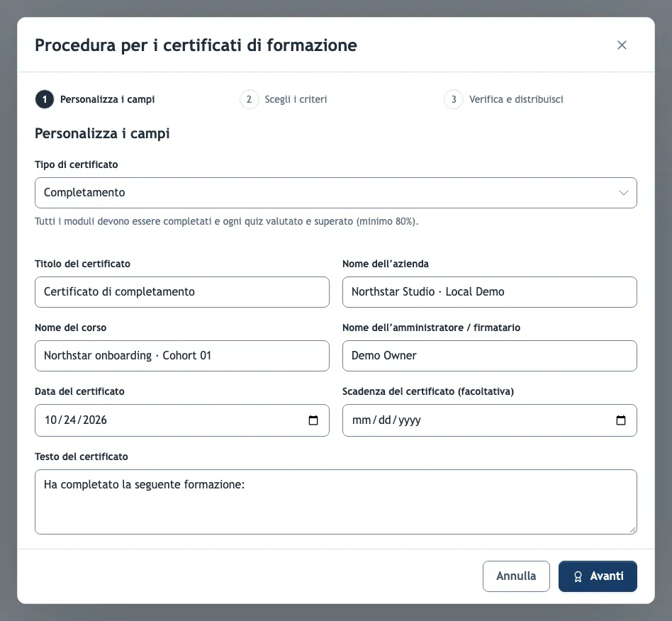The height and width of the screenshot is (621, 672).
Task: Click the 'Scadenza del certificato (facoltativa)' label
Action: point(428,391)
